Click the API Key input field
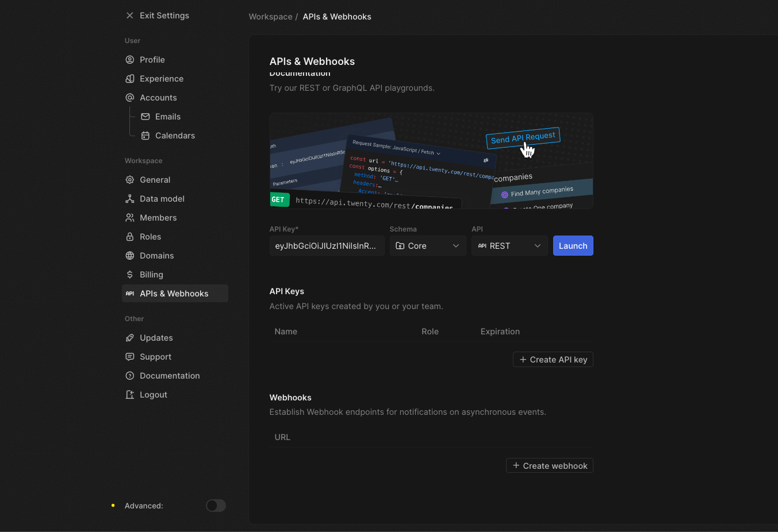 (327, 245)
